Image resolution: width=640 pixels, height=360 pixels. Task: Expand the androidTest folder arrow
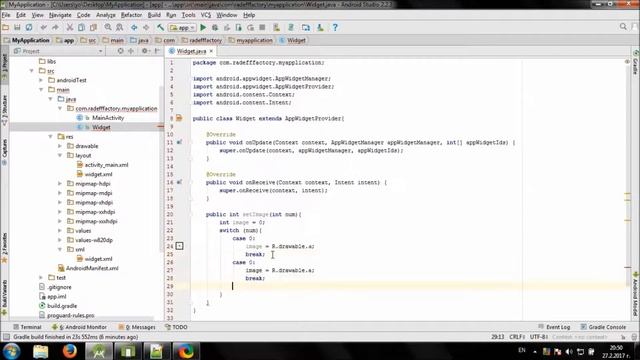(41, 80)
